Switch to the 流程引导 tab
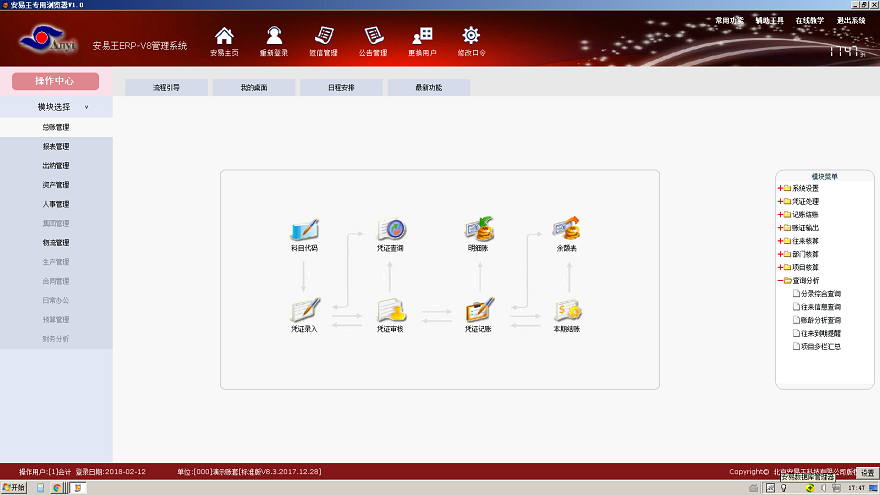 (166, 88)
